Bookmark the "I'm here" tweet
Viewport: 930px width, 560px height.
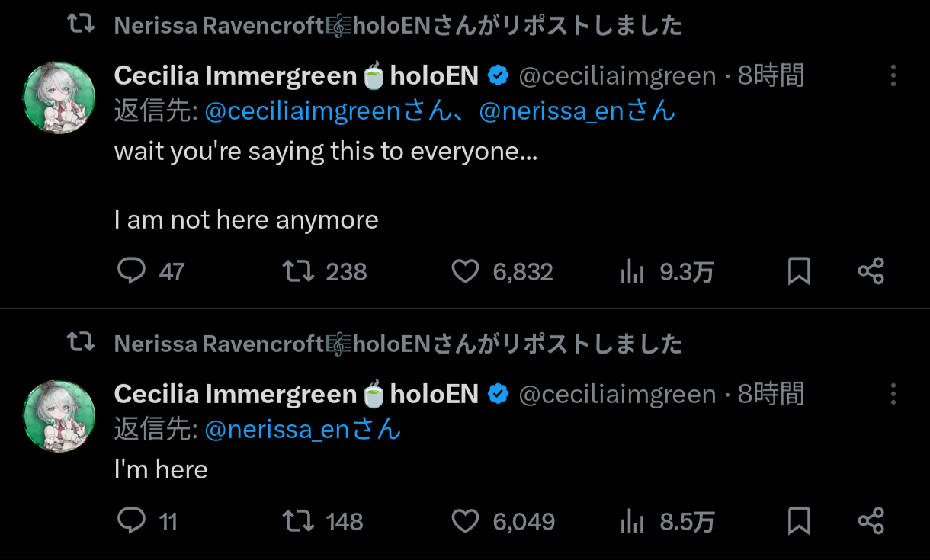[799, 521]
